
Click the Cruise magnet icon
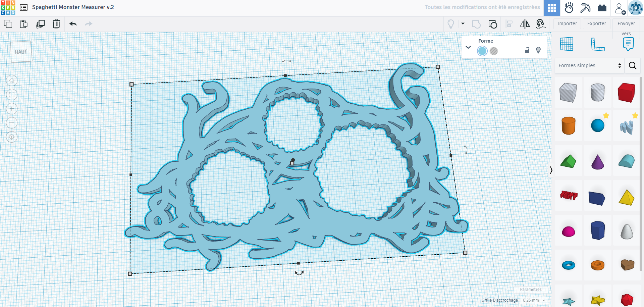[541, 24]
